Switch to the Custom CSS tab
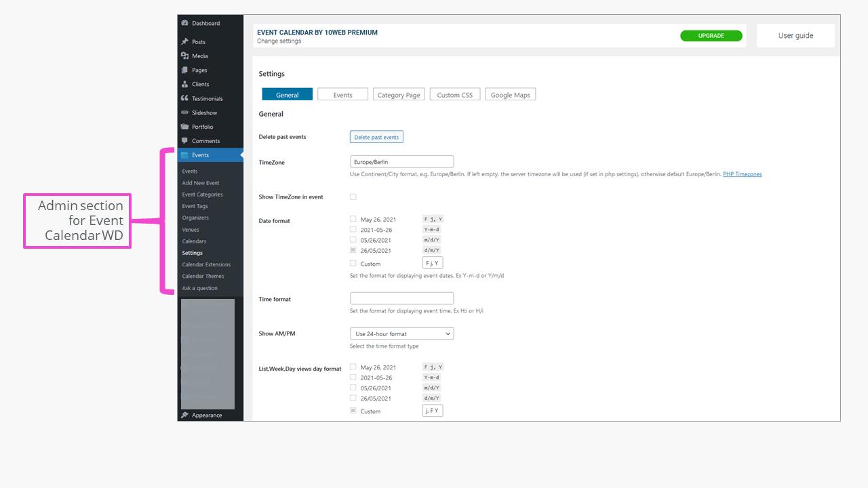This screenshot has height=488, width=868. 454,94
